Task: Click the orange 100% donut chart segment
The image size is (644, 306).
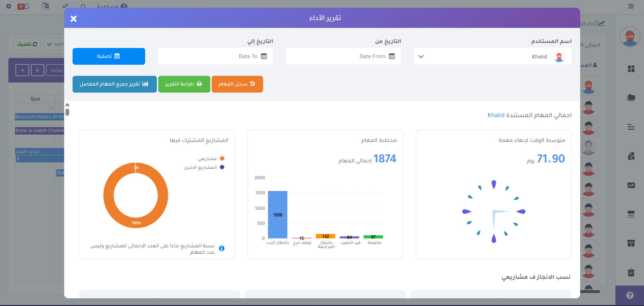Action: click(136, 223)
